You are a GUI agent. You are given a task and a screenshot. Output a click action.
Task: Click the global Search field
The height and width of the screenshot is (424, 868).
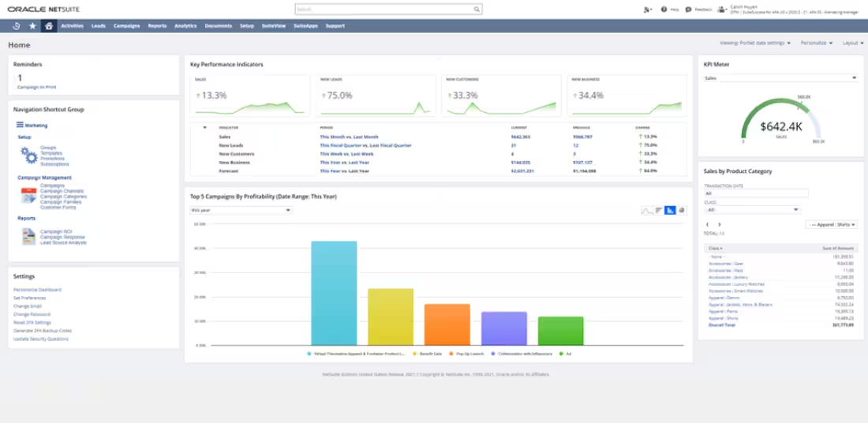coord(389,9)
